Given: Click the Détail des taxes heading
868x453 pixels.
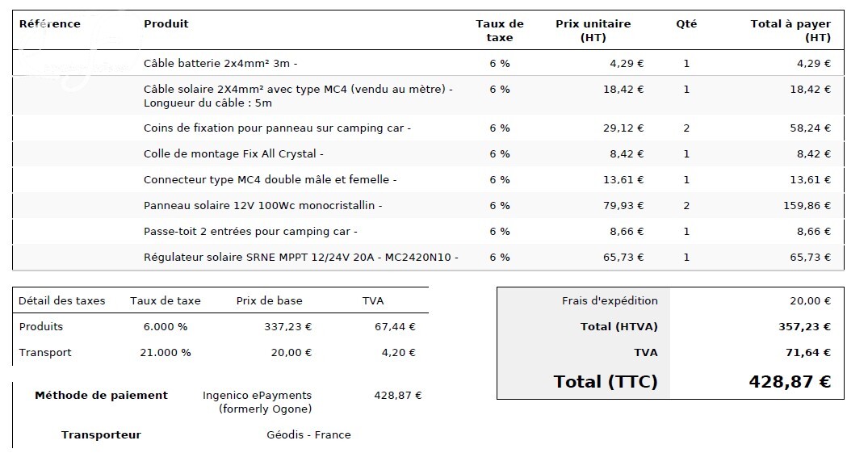Looking at the screenshot, I should click(x=61, y=300).
